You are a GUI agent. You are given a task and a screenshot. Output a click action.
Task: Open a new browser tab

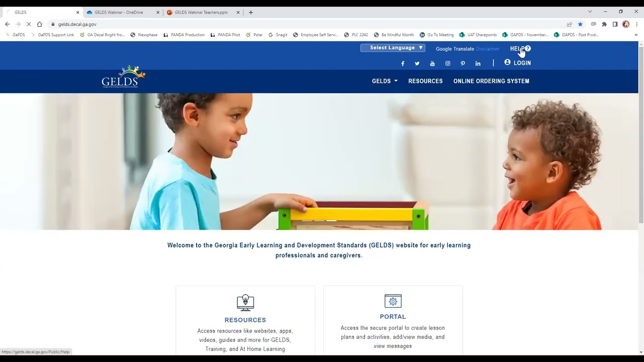[251, 12]
